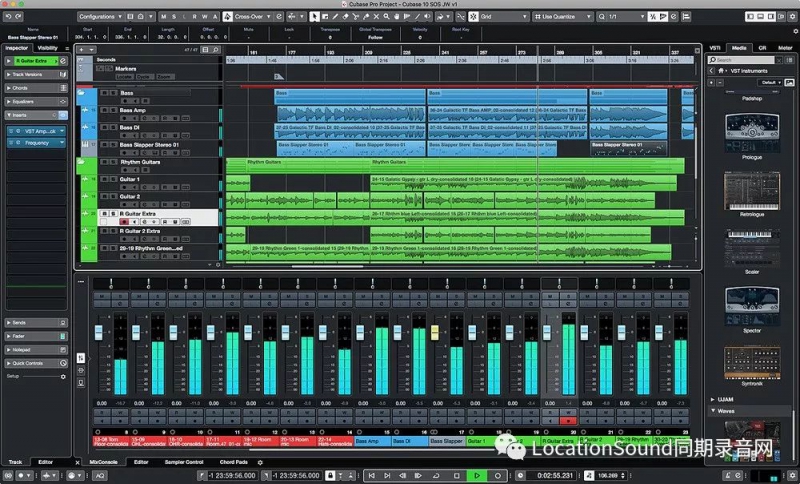Click the Inspector settings icon next to Visibility
The width and height of the screenshot is (800, 484).
67,48
